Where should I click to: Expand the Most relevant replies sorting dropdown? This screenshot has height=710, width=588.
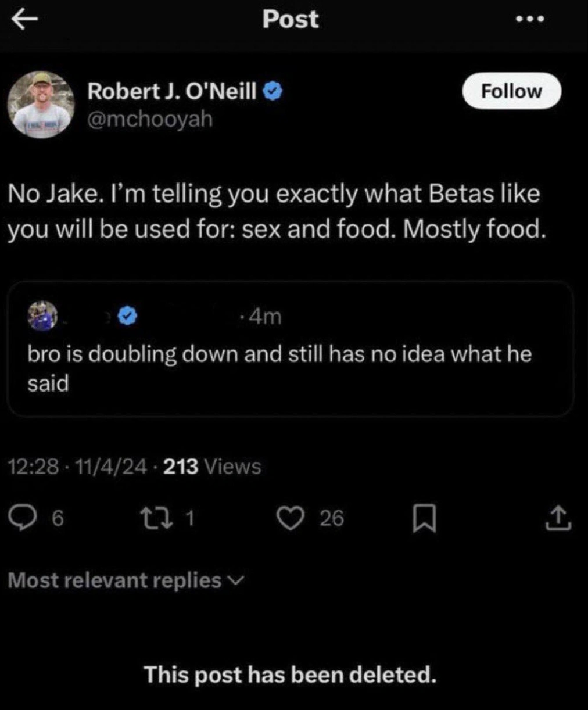pyautogui.click(x=126, y=580)
